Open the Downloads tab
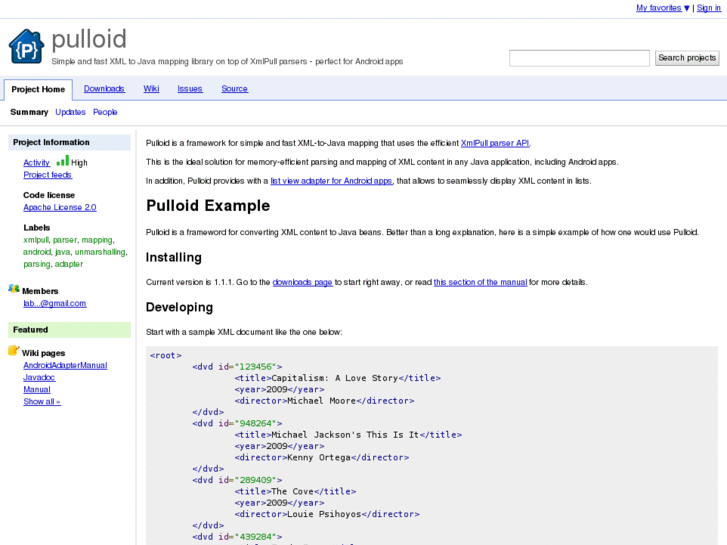The width and height of the screenshot is (727, 545). 104,89
